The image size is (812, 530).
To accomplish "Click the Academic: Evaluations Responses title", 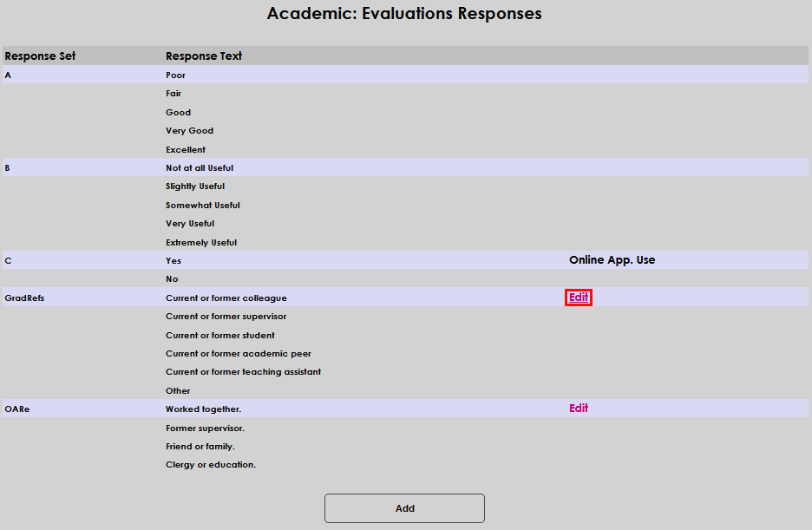I will 404,13.
